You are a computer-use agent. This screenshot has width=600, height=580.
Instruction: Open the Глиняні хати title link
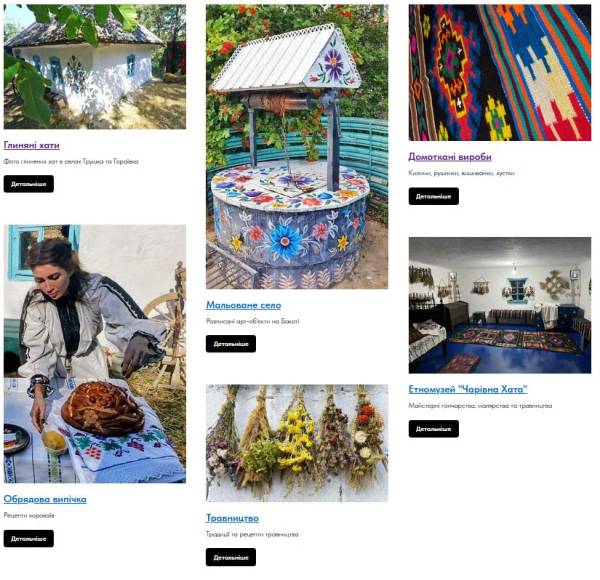tap(31, 145)
